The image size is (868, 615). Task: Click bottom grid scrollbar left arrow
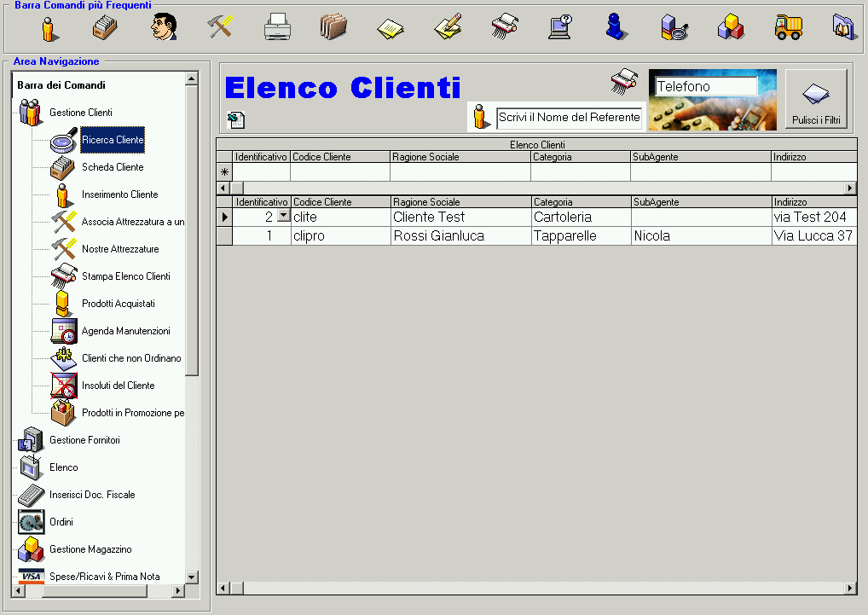pyautogui.click(x=223, y=588)
